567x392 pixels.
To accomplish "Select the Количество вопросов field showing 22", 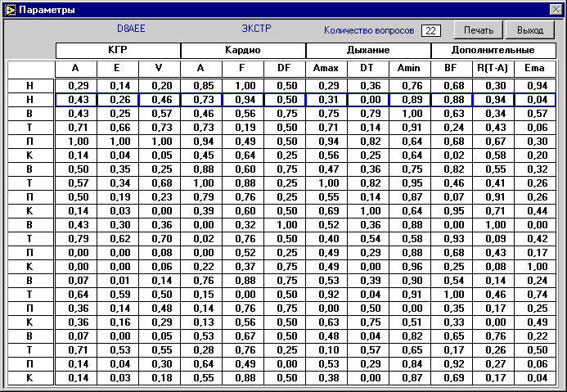I will click(430, 31).
